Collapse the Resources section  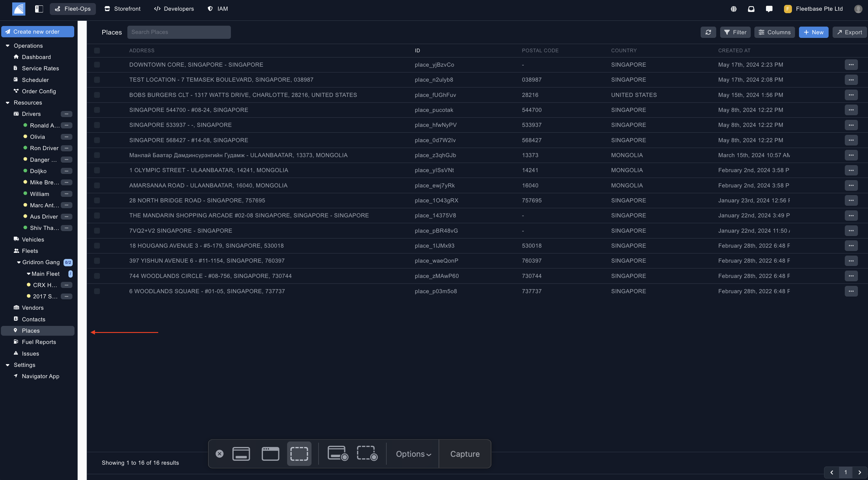click(x=7, y=102)
